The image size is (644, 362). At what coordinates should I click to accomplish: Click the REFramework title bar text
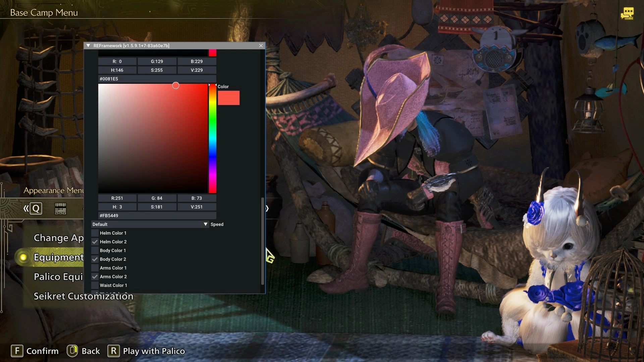point(131,46)
